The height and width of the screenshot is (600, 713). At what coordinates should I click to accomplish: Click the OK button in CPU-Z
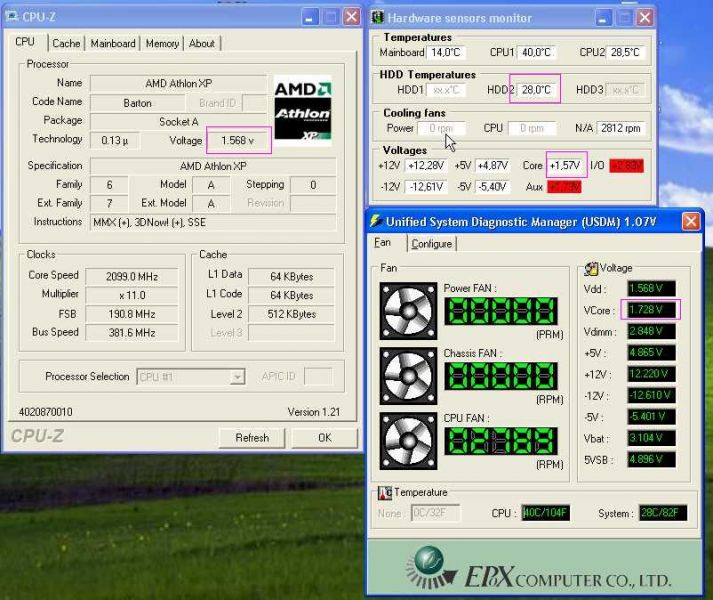click(x=325, y=438)
